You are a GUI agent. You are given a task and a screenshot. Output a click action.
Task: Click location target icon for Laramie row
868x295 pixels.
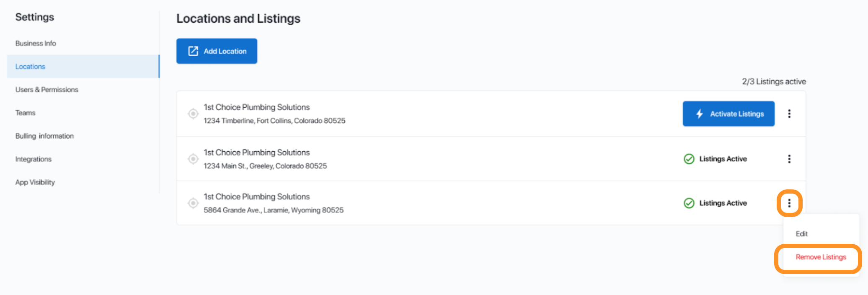(x=193, y=203)
